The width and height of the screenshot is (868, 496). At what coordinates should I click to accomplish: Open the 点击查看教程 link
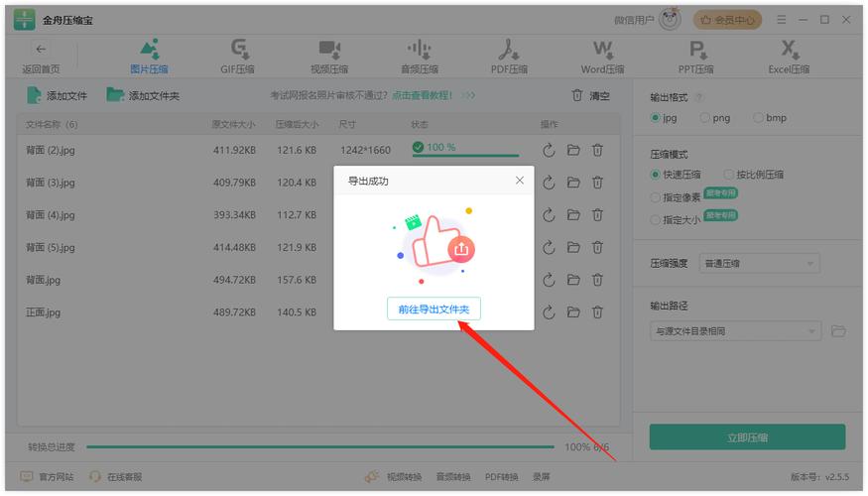(x=422, y=95)
